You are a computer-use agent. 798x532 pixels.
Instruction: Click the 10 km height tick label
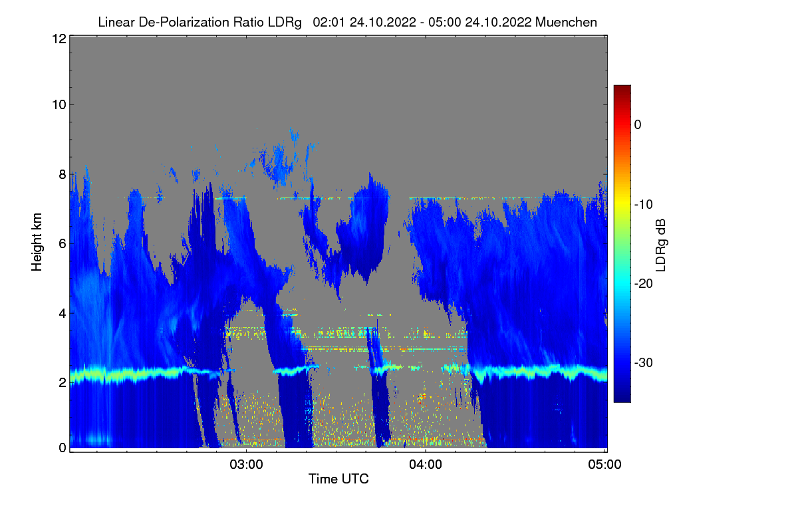(x=58, y=104)
